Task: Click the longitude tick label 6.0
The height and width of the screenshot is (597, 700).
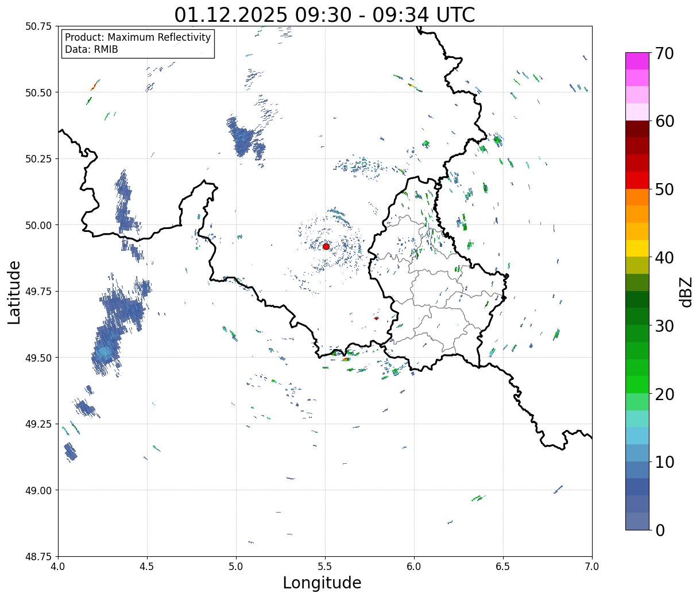Action: tap(414, 567)
